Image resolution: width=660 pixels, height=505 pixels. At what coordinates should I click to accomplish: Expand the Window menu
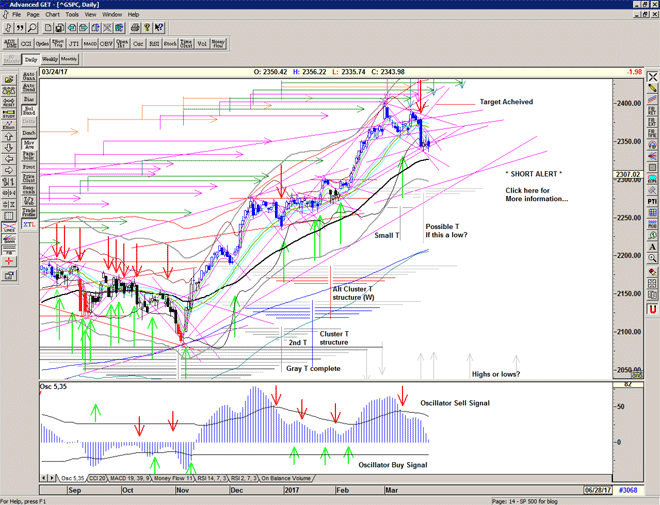(x=112, y=15)
